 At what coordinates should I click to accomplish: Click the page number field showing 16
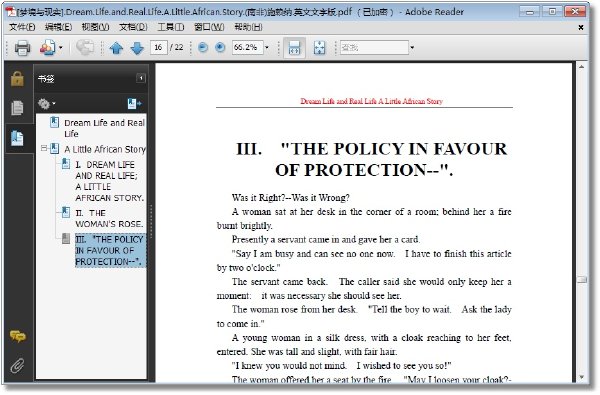(x=158, y=47)
